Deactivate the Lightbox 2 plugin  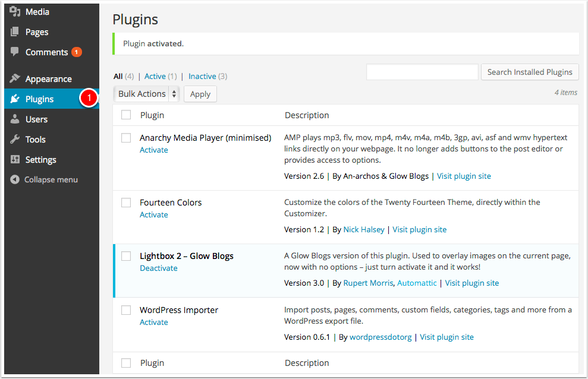[158, 268]
